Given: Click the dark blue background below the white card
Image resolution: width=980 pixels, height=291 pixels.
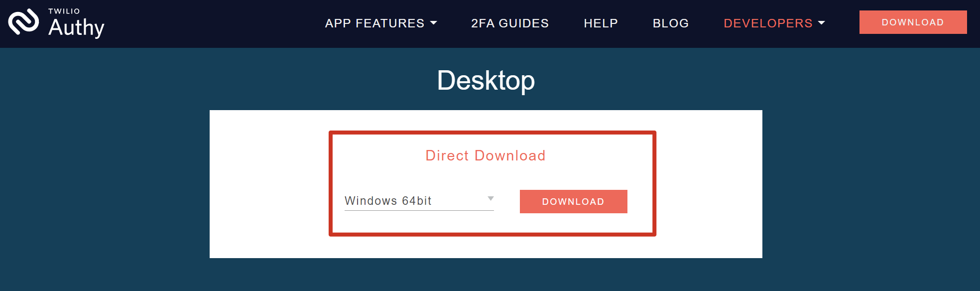Looking at the screenshot, I should coord(486,275).
